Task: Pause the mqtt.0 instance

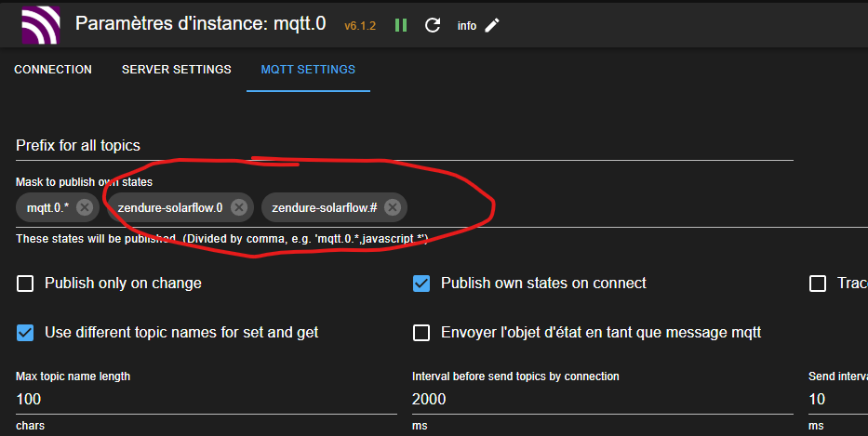Action: (x=401, y=25)
